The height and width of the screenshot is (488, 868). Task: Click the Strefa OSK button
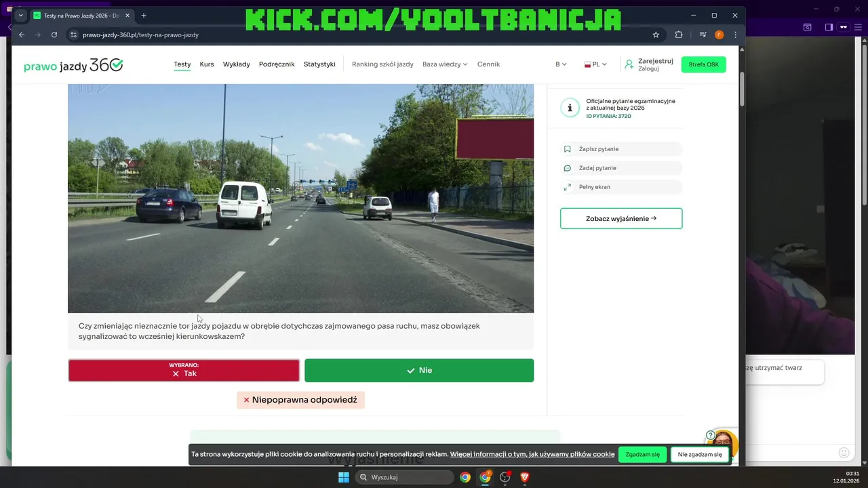pyautogui.click(x=703, y=64)
